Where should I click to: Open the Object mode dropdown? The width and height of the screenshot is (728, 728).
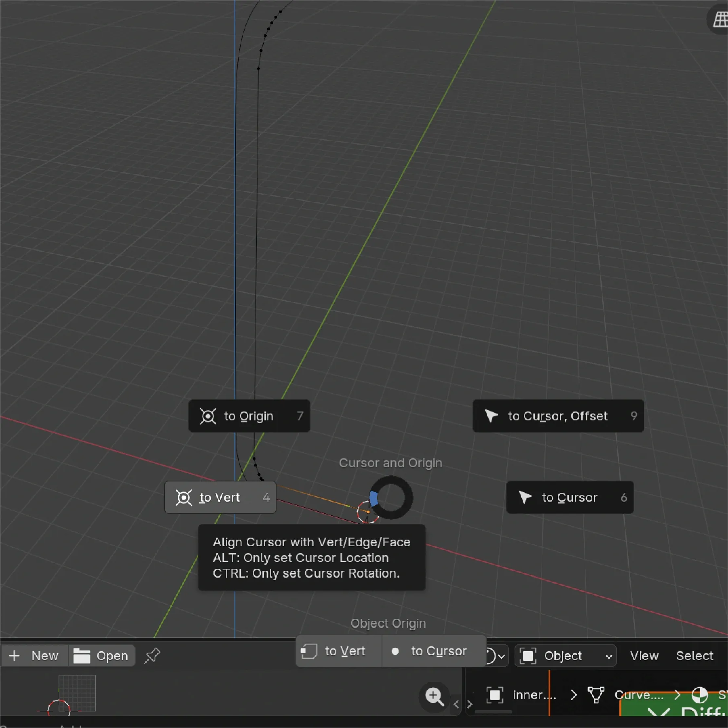pos(565,656)
